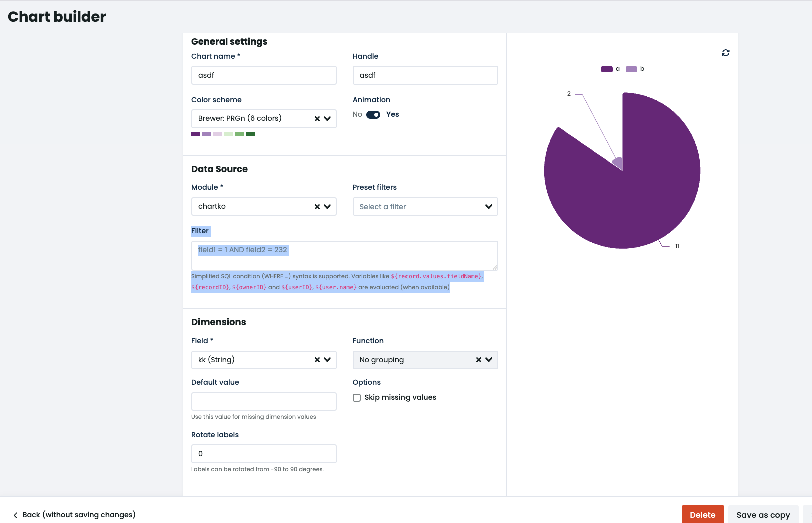Click the dark purple color swatch

click(196, 134)
